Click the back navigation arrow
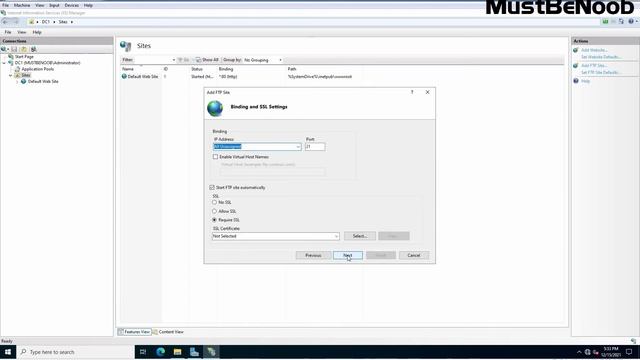The width and height of the screenshot is (640, 360). (5, 22)
